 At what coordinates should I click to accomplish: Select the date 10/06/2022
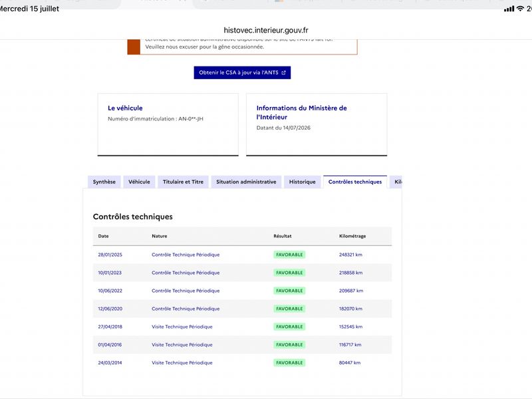point(110,291)
